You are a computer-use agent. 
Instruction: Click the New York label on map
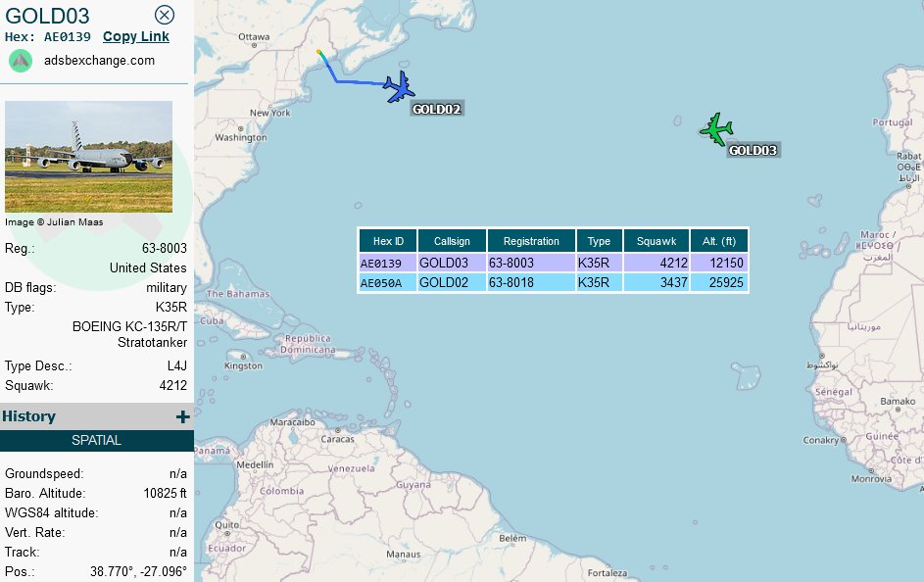point(269,113)
